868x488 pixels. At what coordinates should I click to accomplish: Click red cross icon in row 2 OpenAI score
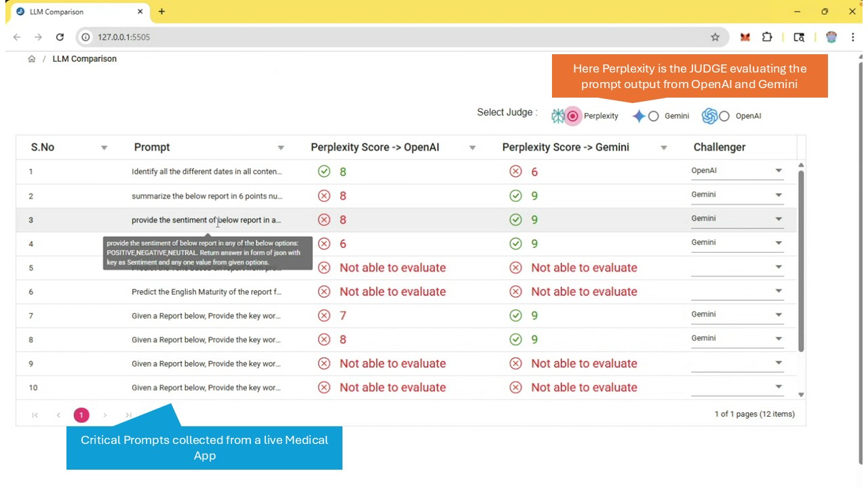click(324, 196)
